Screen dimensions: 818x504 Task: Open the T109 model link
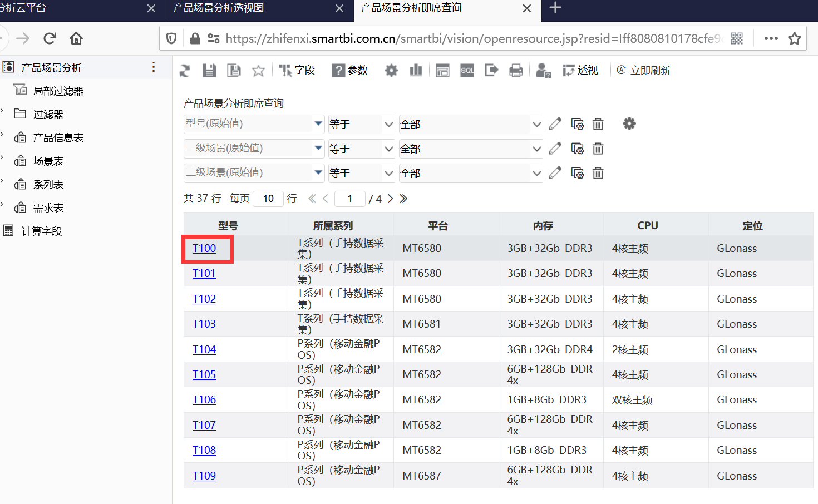204,476
